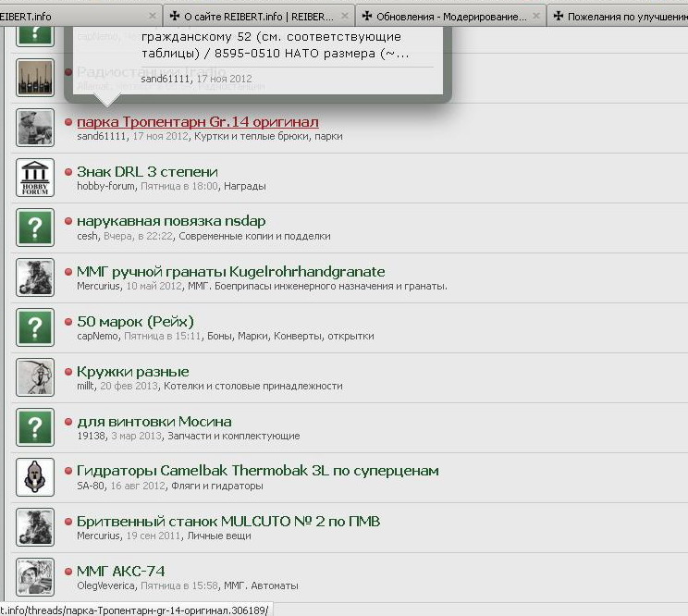Click date 17 ноя 2012 in preview tooltip
Screen dimensions: 688x616
click(x=224, y=79)
